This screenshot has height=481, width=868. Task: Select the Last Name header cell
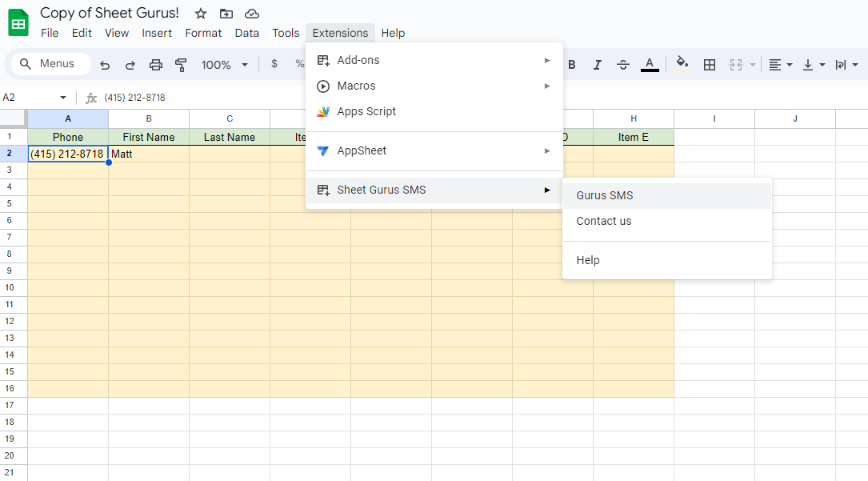tap(230, 138)
